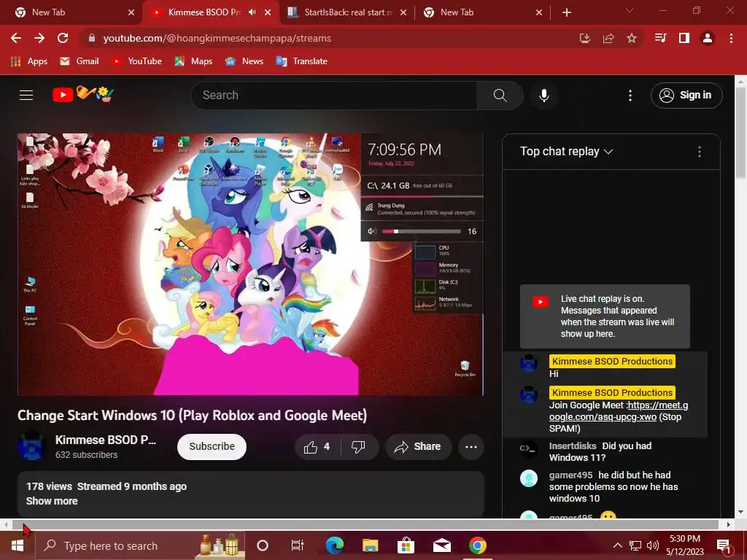Mute the Kimmese BSOD tab audio
747x560 pixels.
click(252, 12)
